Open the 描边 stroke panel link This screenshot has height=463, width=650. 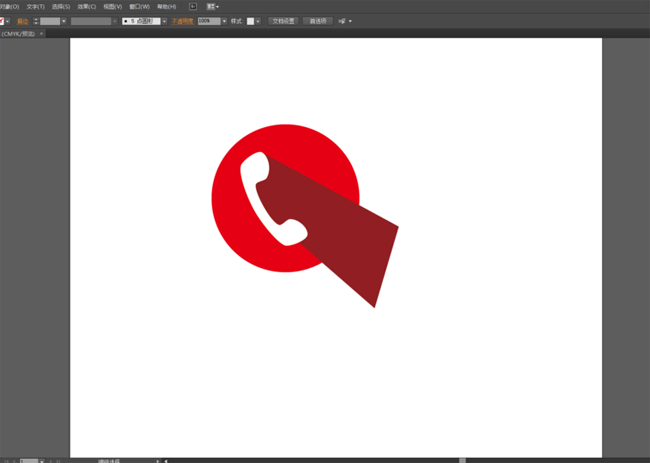coord(22,21)
